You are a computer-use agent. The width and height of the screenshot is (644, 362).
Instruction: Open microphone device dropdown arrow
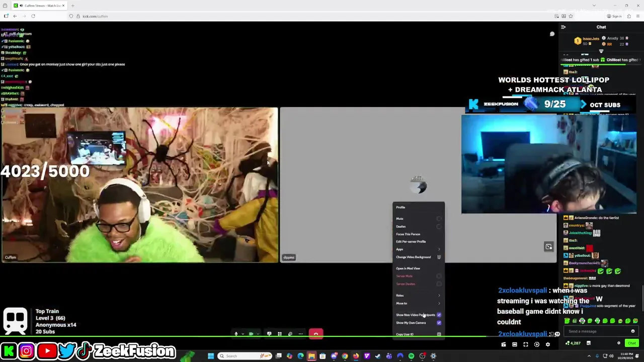[243, 334]
